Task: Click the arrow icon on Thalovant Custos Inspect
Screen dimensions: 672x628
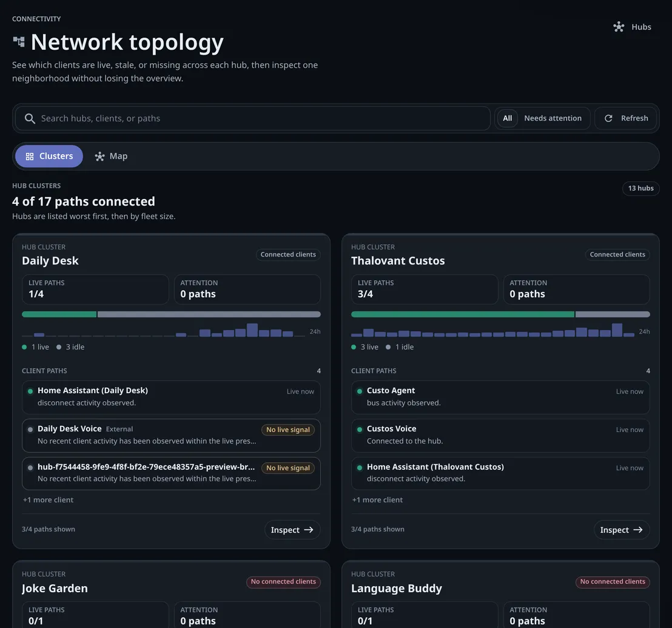Action: coord(637,530)
